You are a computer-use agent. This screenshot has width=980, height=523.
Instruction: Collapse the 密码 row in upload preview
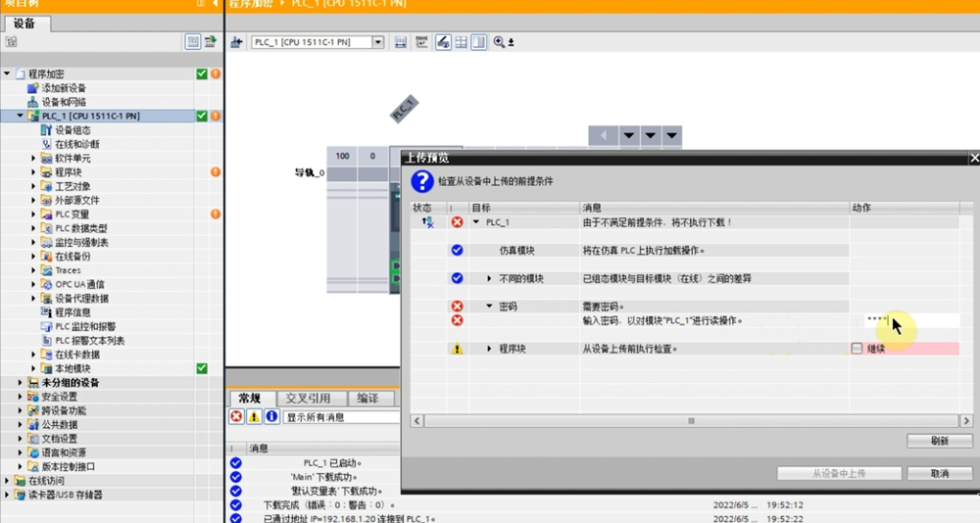click(x=489, y=307)
